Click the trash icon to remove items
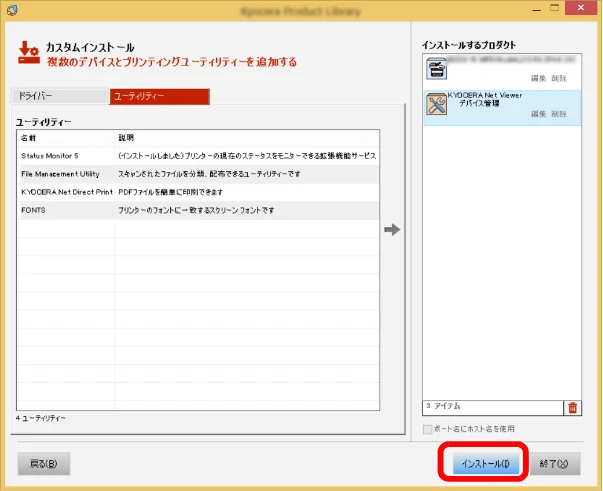This screenshot has height=491, width=603. pyautogui.click(x=572, y=408)
